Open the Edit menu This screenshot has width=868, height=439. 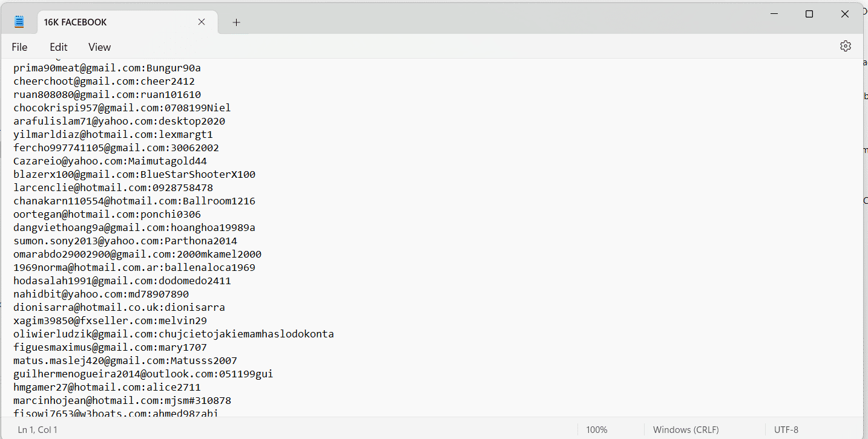(58, 47)
